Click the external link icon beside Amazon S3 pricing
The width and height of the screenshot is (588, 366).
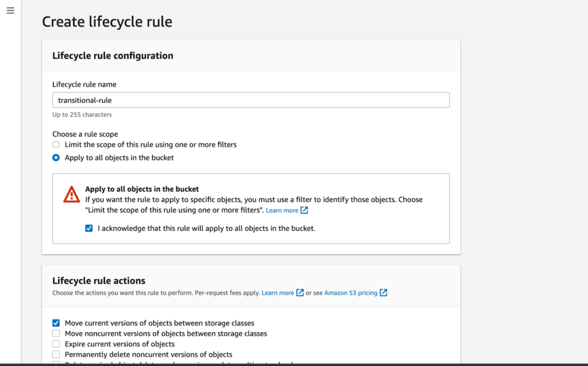click(x=382, y=292)
